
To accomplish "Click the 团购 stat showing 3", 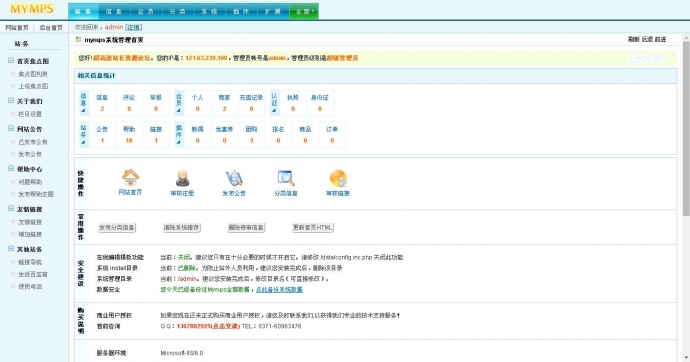I will coord(251,135).
